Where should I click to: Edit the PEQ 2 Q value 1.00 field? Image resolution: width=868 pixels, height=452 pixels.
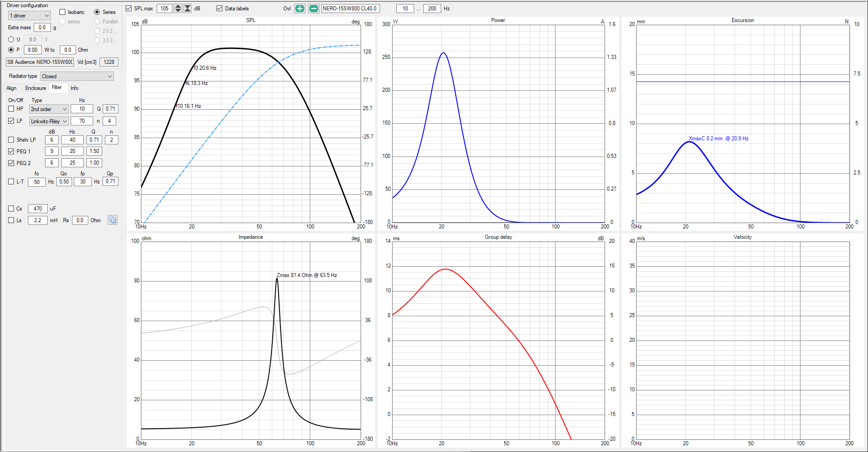[94, 163]
